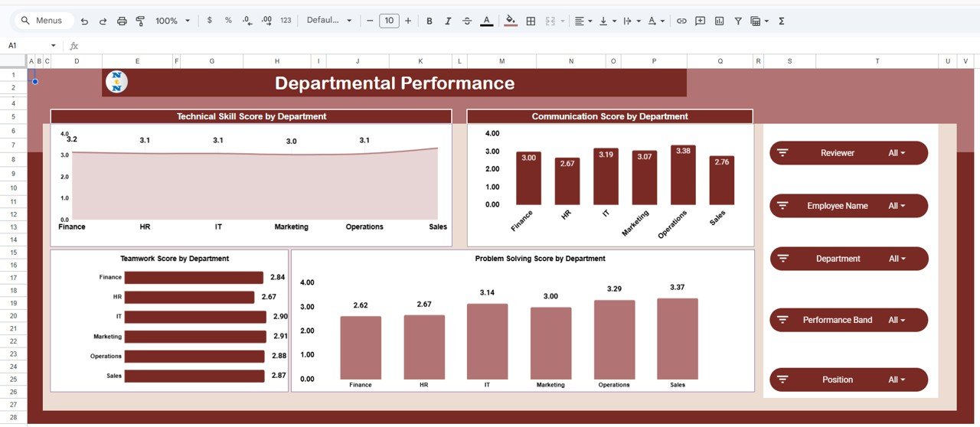This screenshot has width=980, height=427.
Task: Open the text color picker
Action: point(486,21)
